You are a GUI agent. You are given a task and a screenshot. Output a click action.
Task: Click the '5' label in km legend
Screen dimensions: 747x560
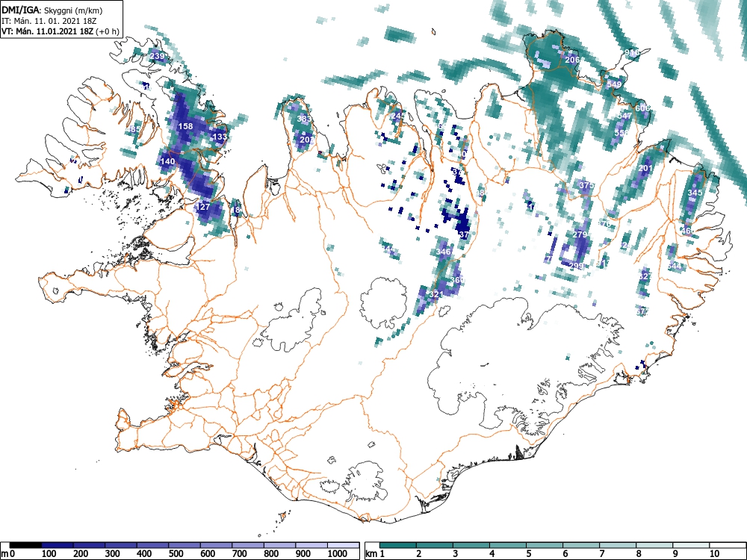coord(528,554)
